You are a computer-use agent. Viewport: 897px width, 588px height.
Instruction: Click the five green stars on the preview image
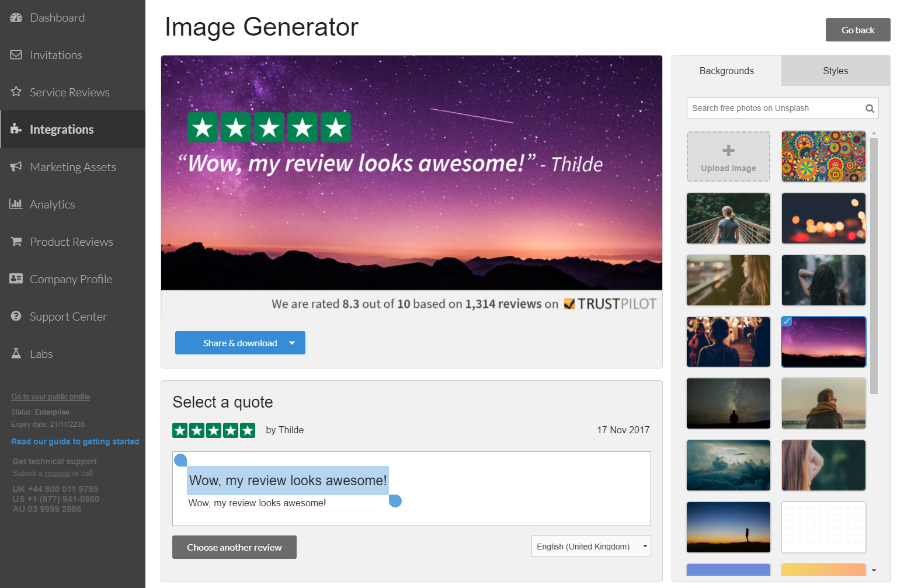(x=269, y=127)
